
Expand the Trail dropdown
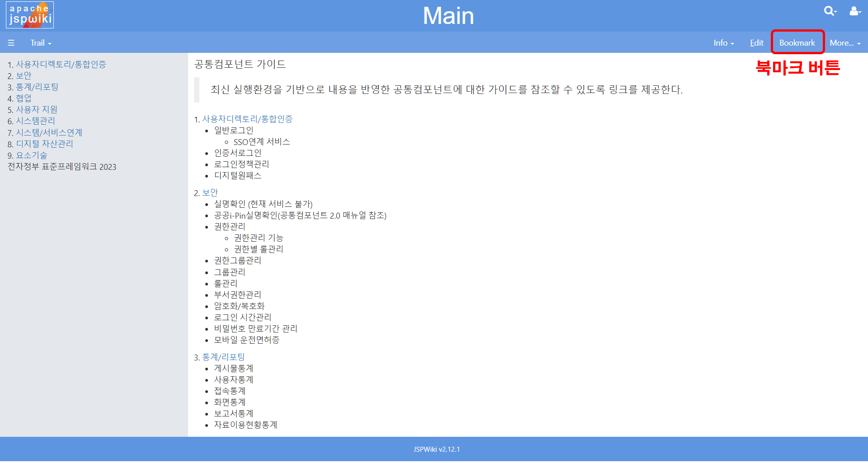point(41,43)
